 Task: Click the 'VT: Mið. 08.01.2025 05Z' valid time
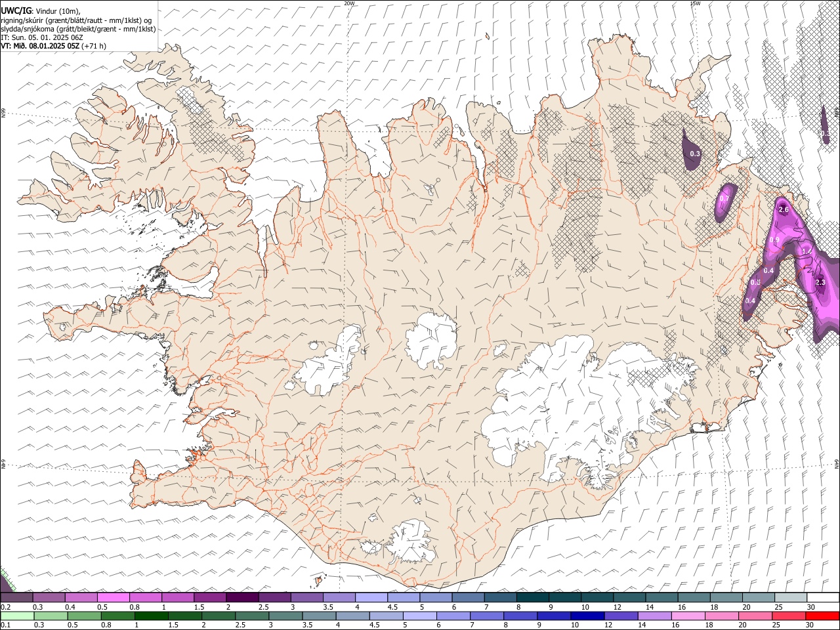(40, 46)
